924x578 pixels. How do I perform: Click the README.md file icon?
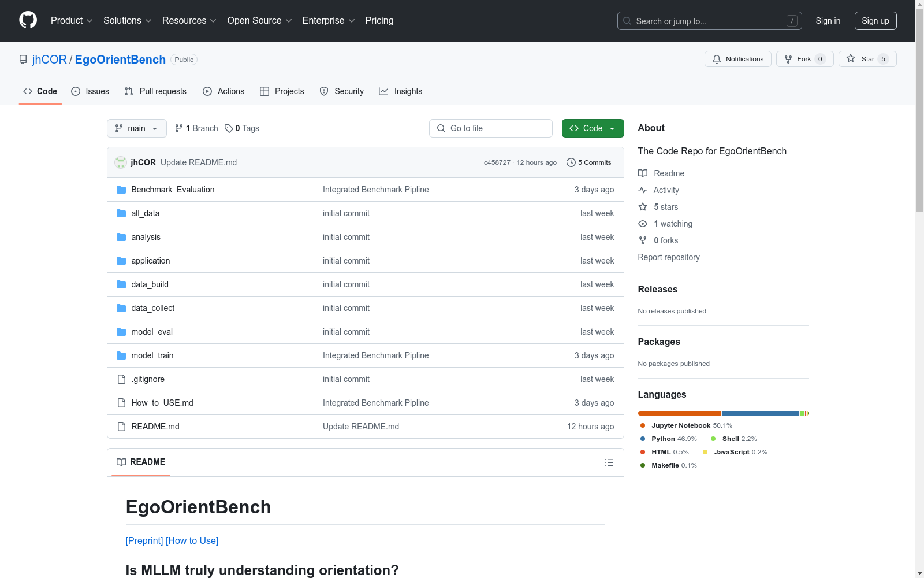click(x=121, y=427)
